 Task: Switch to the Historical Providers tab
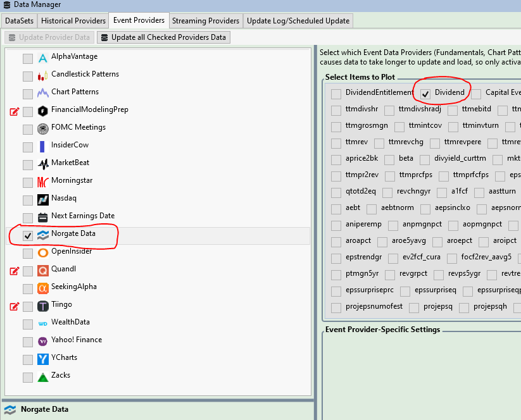[73, 21]
